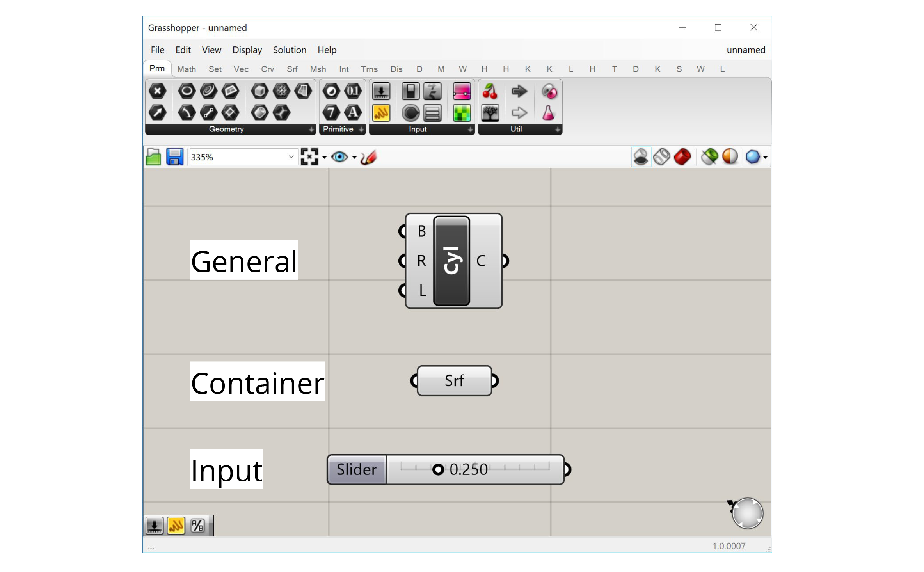Select the Number Slider input icon
This screenshot has height=572, width=924.
pos(381,92)
